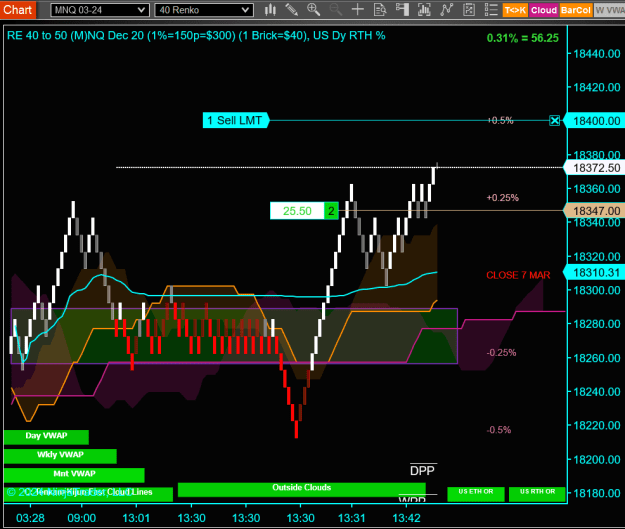625x529 pixels.
Task: Open the bar type chart style icon
Action: [270, 10]
